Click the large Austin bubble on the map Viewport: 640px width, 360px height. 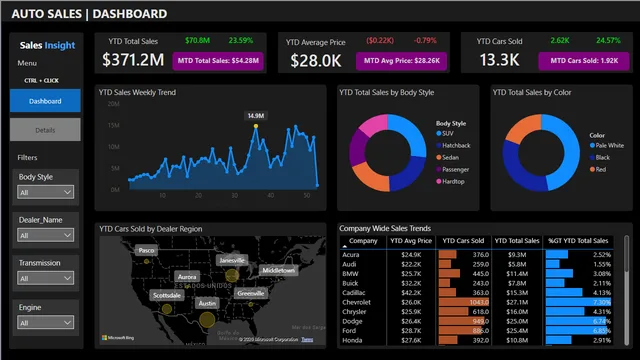207,320
